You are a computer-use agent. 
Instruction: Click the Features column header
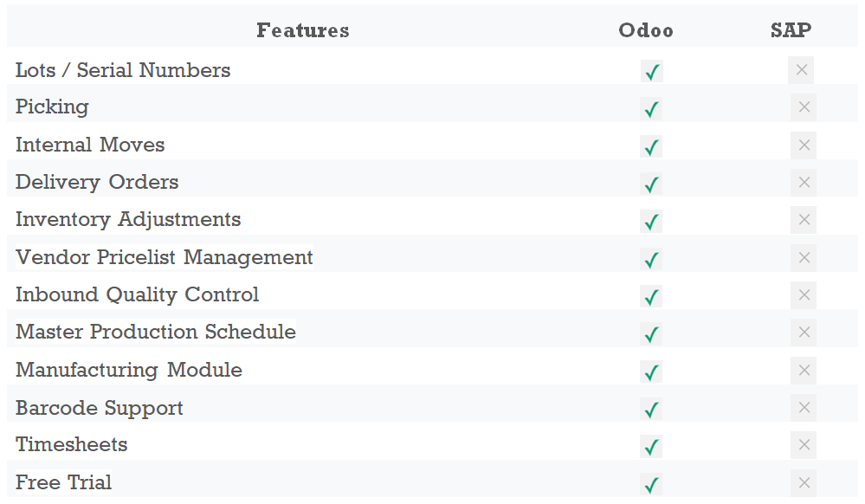(303, 30)
